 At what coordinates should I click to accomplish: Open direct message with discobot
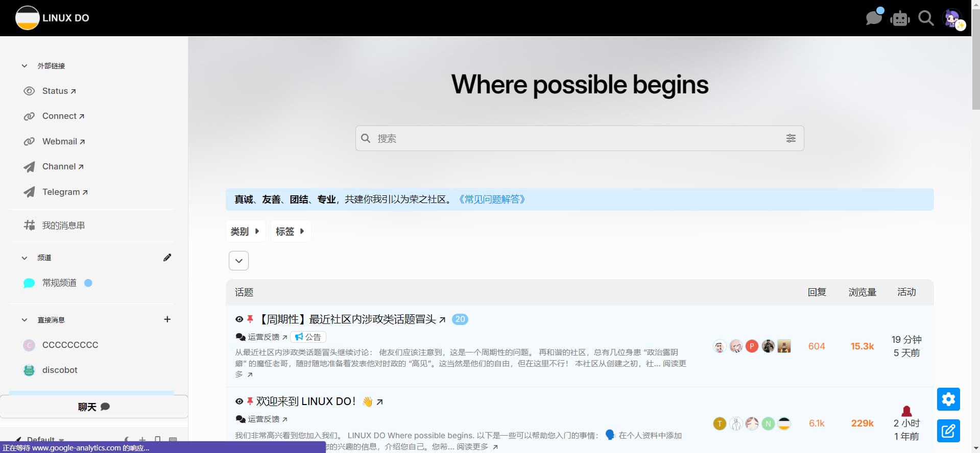click(x=60, y=370)
